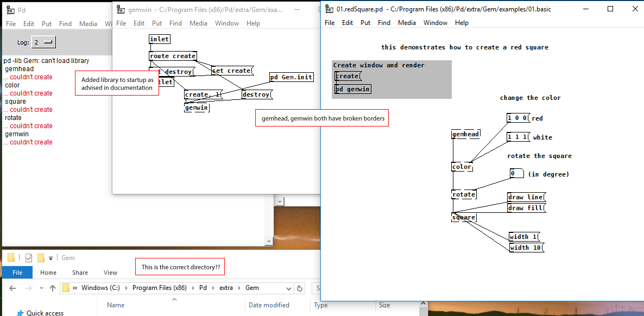Click the Quick access star icon
Image resolution: width=644 pixels, height=316 pixels.
point(20,313)
